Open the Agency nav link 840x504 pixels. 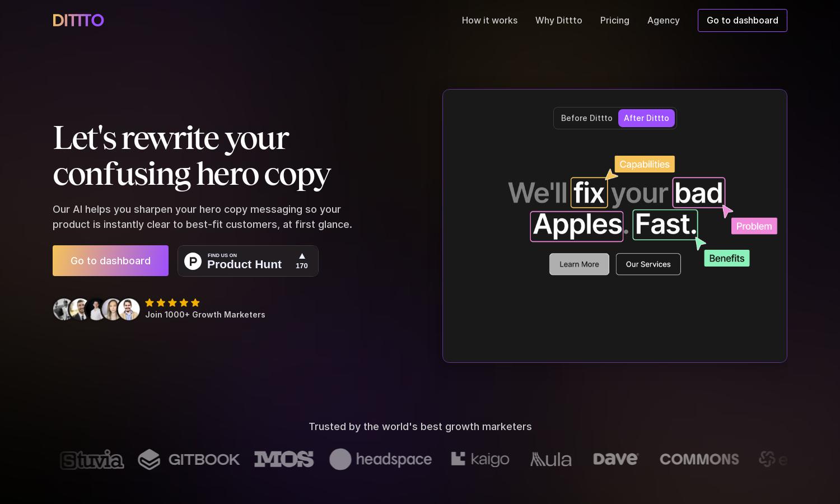[664, 20]
